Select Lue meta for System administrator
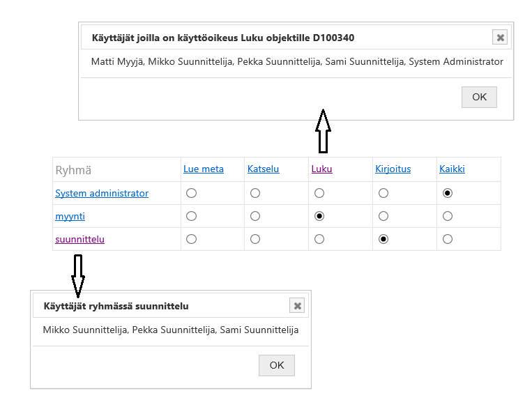This screenshot has height=416, width=532. tap(192, 192)
